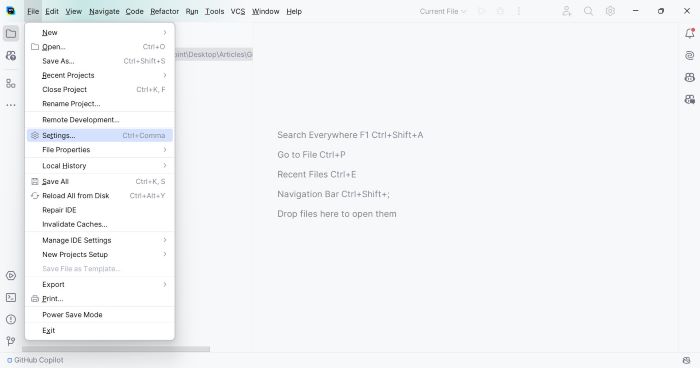
Task: Choose Save As... menu entry
Action: tap(100, 61)
